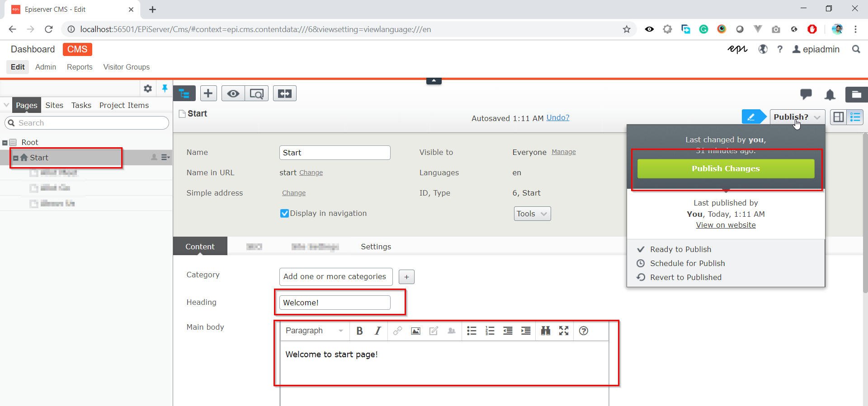The height and width of the screenshot is (406, 868).
Task: Click the compare versions icon
Action: 285,93
